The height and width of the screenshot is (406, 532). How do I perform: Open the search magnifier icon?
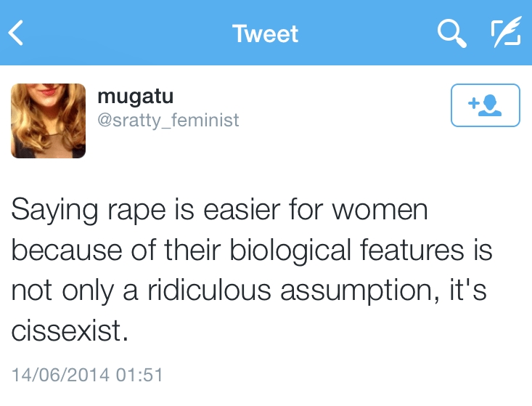(x=451, y=33)
